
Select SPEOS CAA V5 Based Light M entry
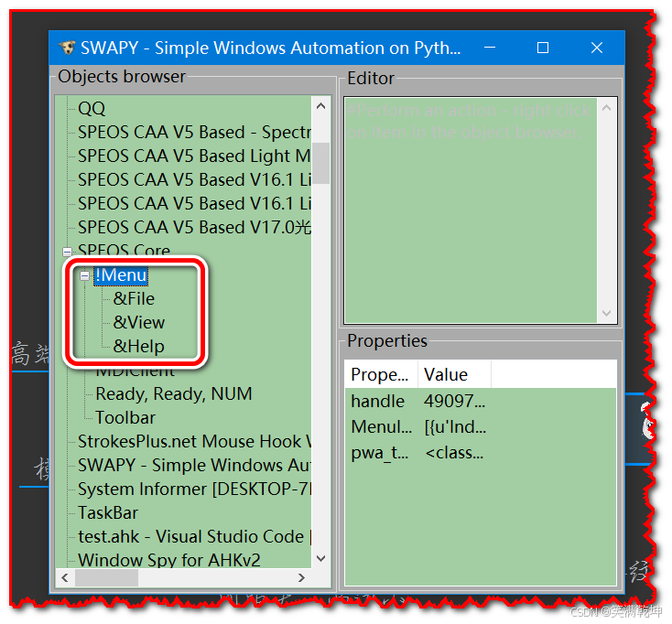[194, 156]
